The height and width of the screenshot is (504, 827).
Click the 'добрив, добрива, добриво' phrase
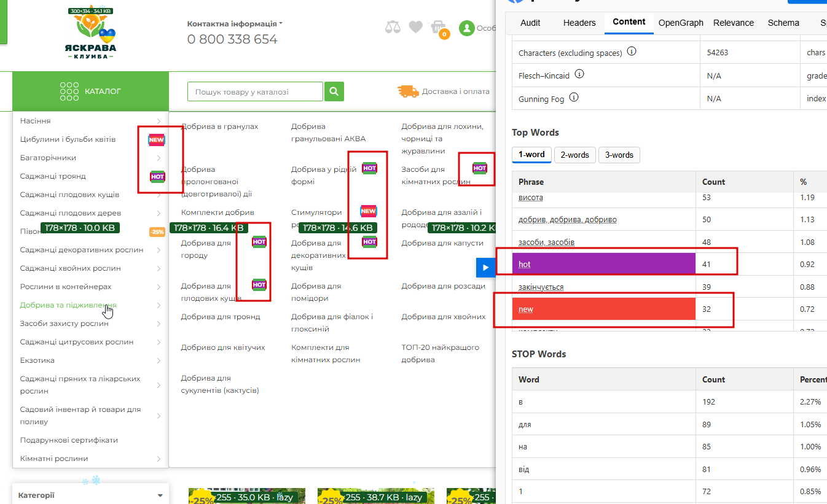[568, 219]
